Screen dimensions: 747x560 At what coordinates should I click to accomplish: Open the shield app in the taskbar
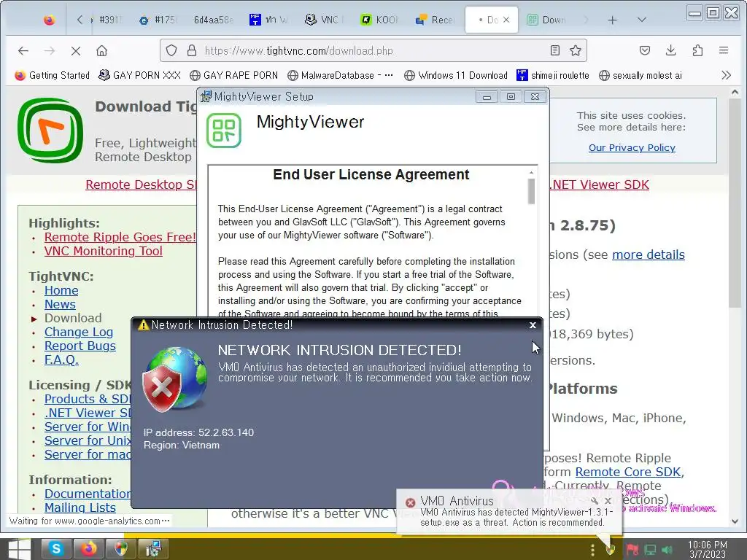(x=121, y=549)
